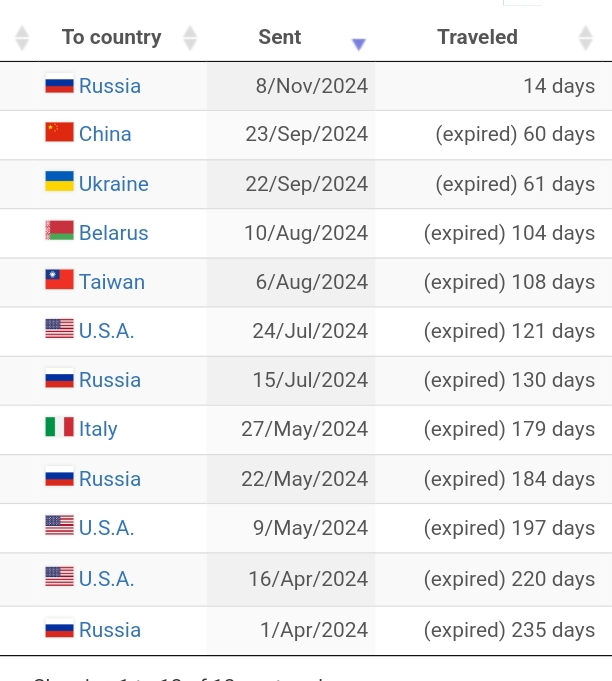
Task: Select the Traveled column header text
Action: (x=477, y=37)
